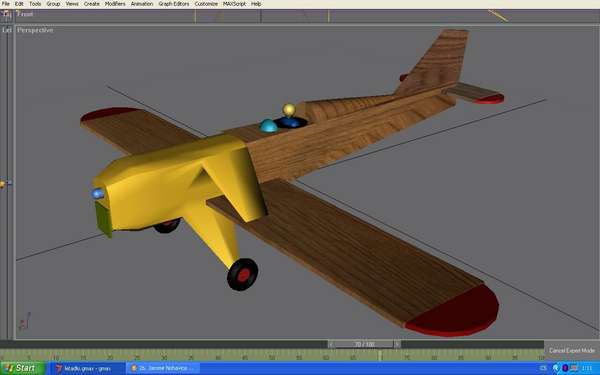Select the black landing gear wheel

[x=243, y=274]
